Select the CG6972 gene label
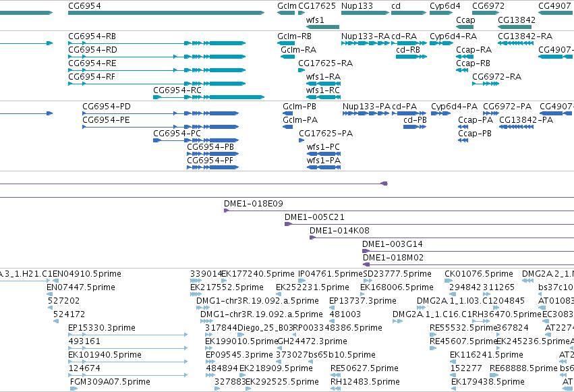Screen dimensions: 574x392 coord(488,6)
